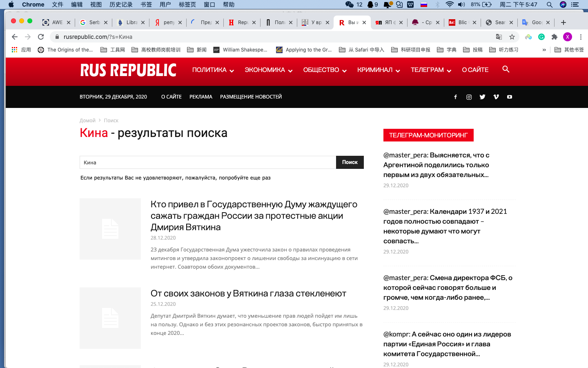Reload the page with refresh icon

pos(41,37)
